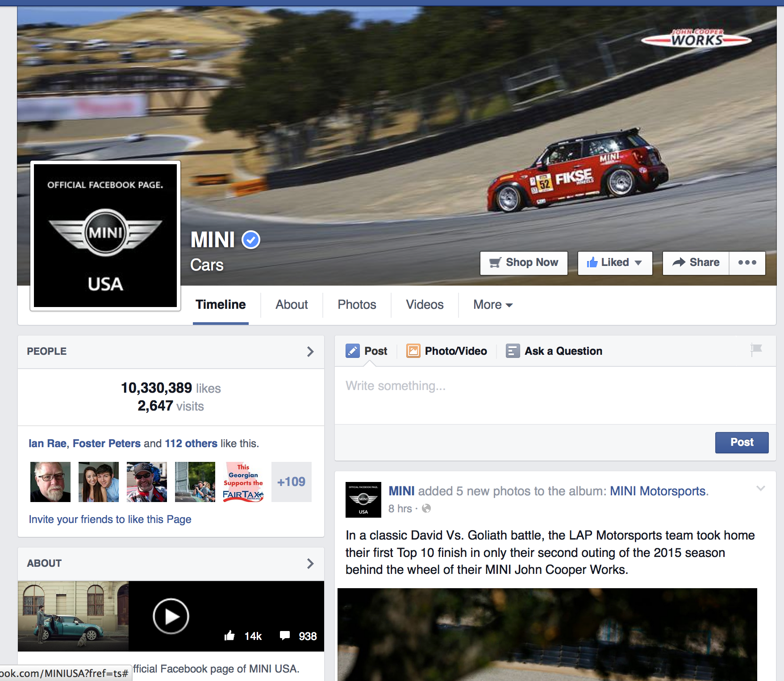Click the verified blue checkmark badge
The height and width of the screenshot is (681, 784).
(x=251, y=240)
